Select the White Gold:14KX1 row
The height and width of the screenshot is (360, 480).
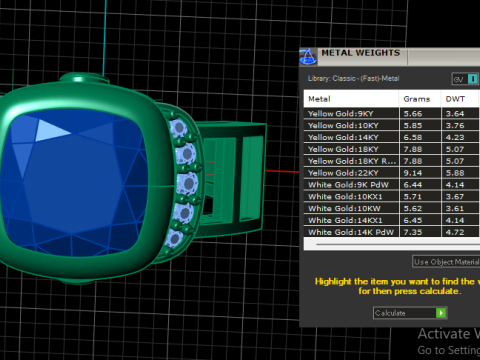(392, 220)
